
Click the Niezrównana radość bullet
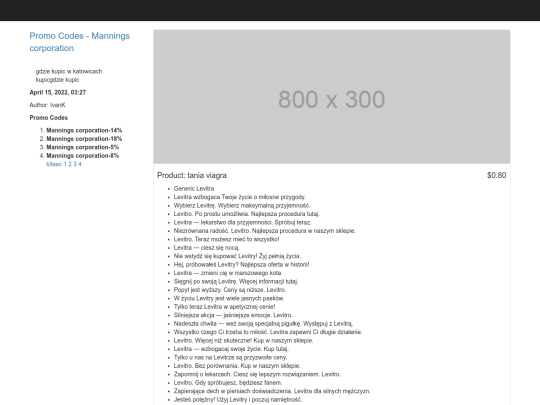[265, 231]
